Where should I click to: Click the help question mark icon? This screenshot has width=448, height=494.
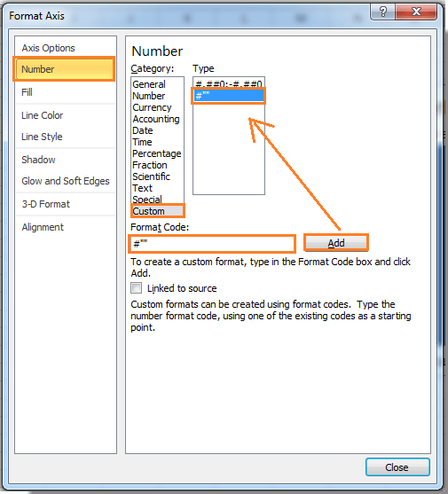coord(382,12)
